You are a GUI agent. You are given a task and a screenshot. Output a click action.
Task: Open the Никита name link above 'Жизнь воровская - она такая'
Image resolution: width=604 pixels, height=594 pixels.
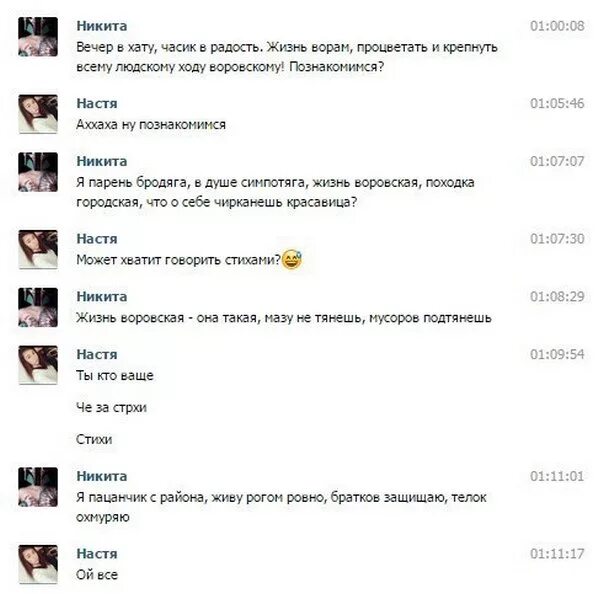pos(102,296)
